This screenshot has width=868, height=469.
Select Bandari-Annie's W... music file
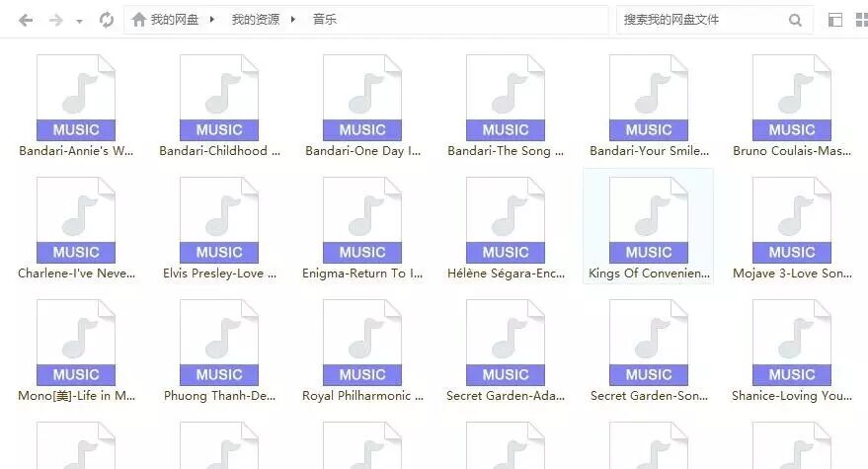tap(76, 106)
